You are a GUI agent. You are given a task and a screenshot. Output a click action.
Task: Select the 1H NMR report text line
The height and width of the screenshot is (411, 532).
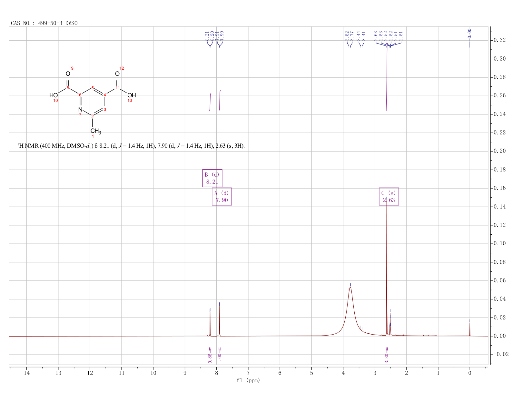point(131,146)
